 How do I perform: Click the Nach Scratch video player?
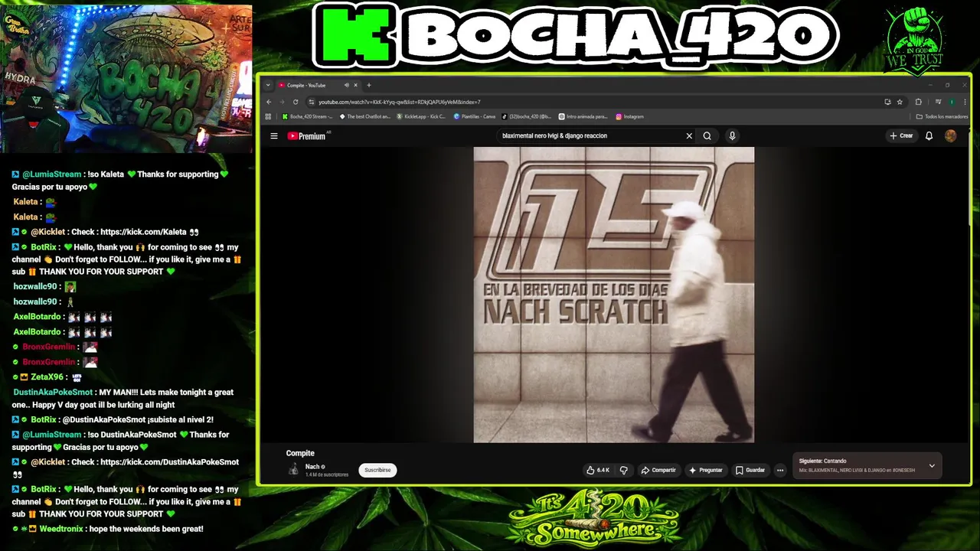tap(613, 295)
